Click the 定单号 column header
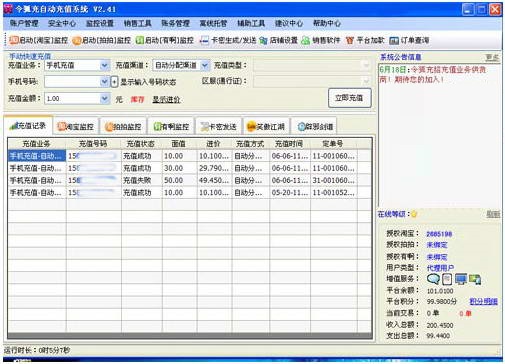505x364 pixels. (333, 144)
